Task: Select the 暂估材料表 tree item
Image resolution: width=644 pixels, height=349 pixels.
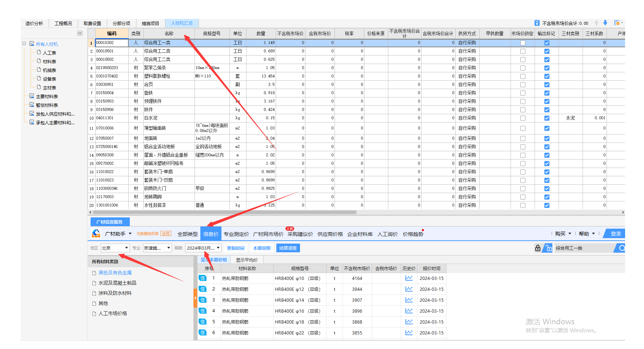Action: 47,105
